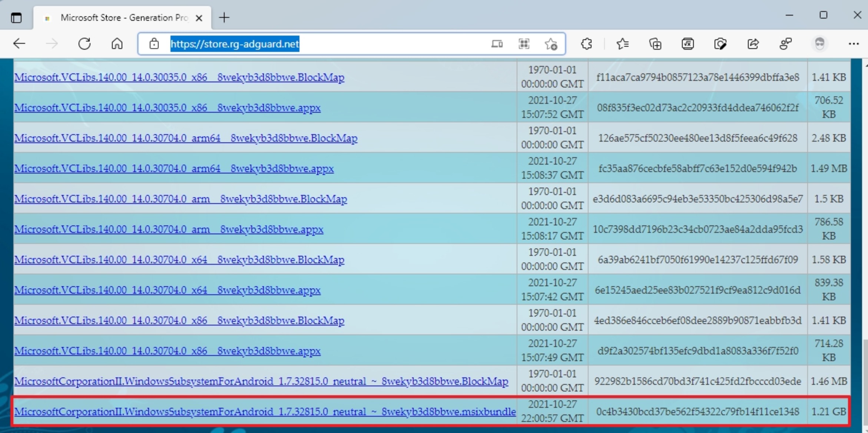Click hash 4ed386e846cceb6ef08dee2889b90871eabbfb3d
The width and height of the screenshot is (868, 433).
[x=698, y=320]
